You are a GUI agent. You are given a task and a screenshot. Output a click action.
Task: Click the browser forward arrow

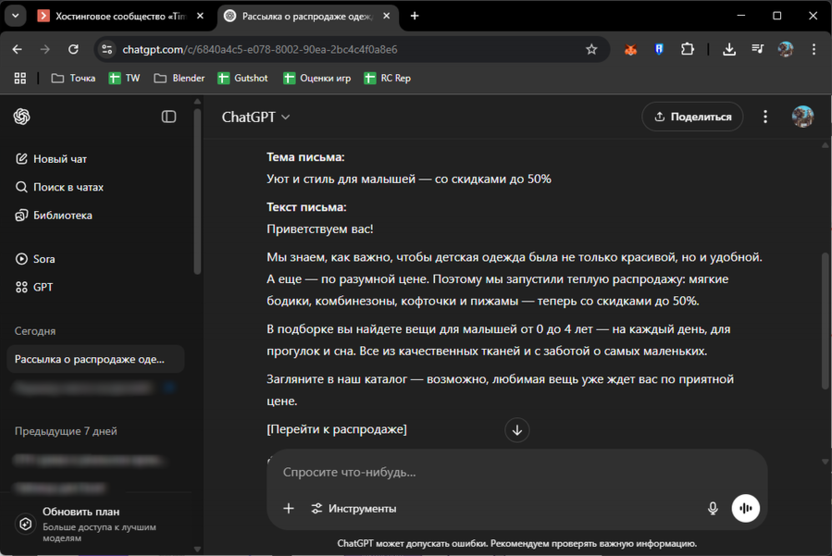coord(45,49)
